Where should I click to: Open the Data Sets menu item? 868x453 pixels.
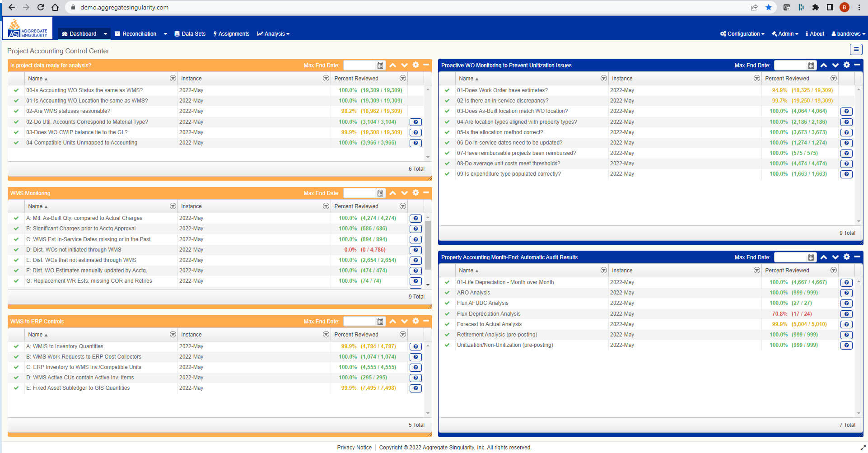pos(190,34)
